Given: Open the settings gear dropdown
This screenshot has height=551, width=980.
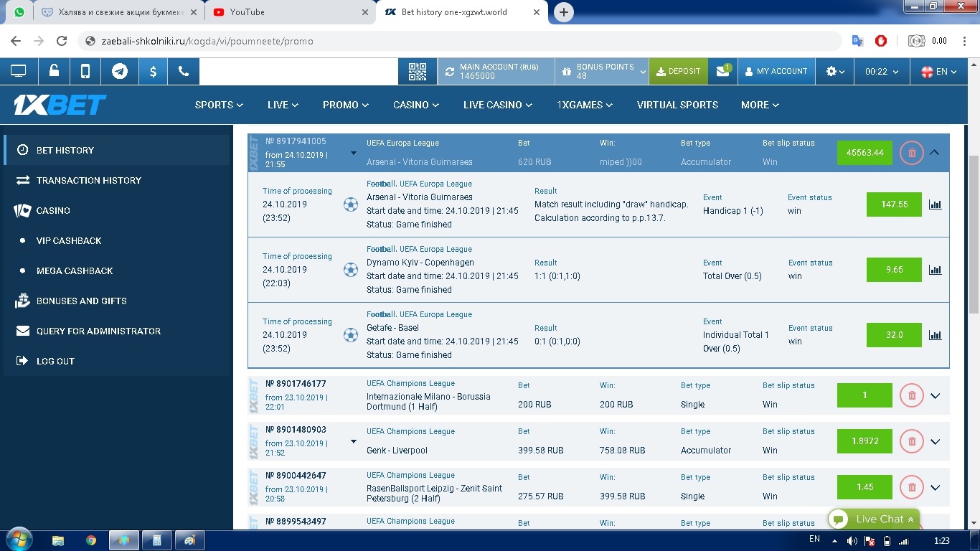Looking at the screenshot, I should point(835,71).
